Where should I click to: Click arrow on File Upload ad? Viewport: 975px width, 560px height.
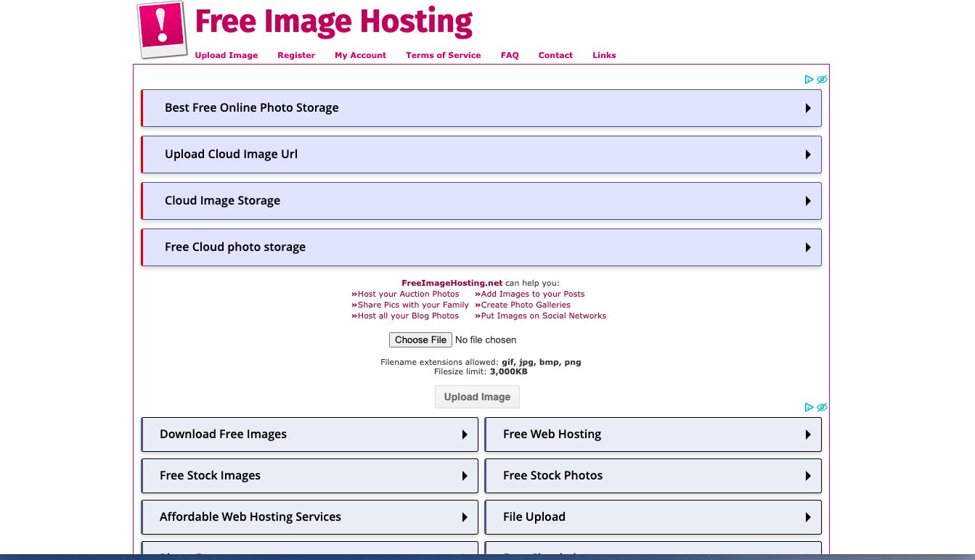pos(808,517)
